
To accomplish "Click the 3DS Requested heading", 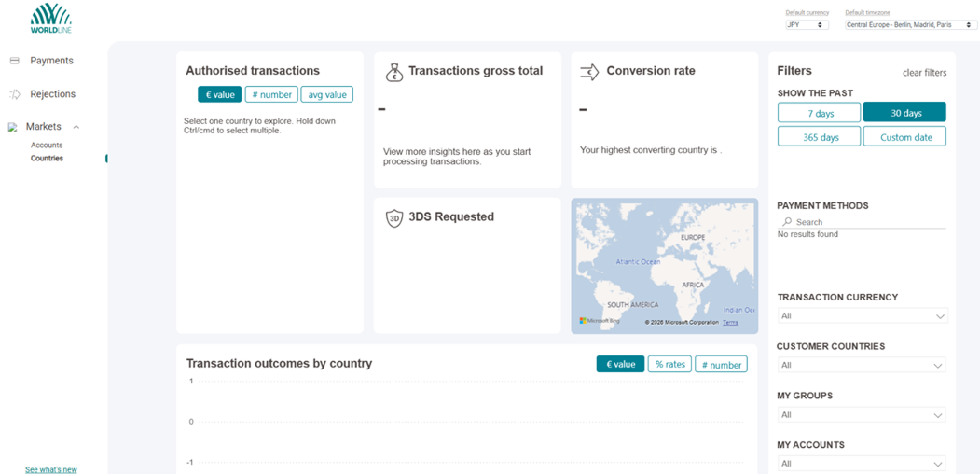I will pyautogui.click(x=451, y=217).
